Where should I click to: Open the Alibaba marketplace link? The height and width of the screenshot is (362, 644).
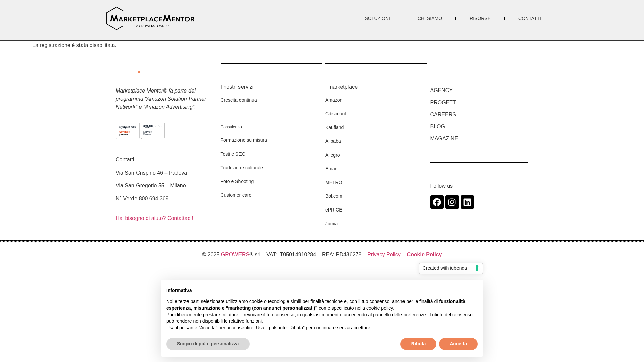(x=333, y=141)
